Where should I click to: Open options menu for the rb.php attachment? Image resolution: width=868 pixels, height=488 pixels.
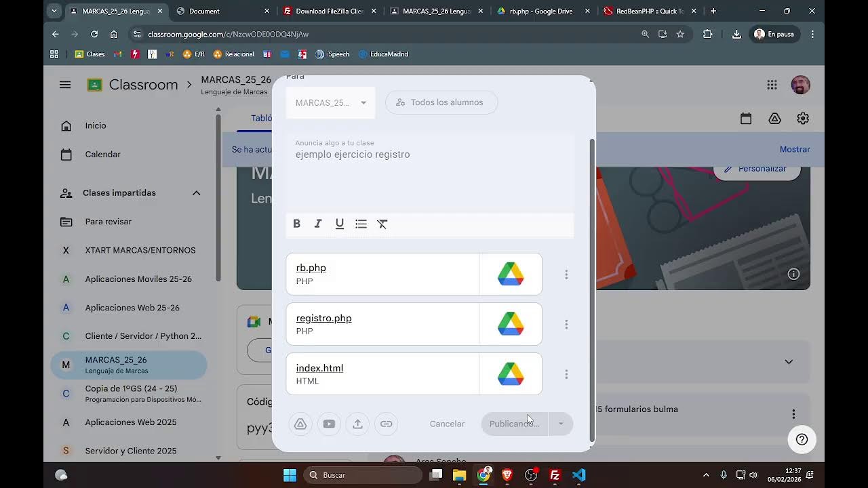click(x=566, y=274)
